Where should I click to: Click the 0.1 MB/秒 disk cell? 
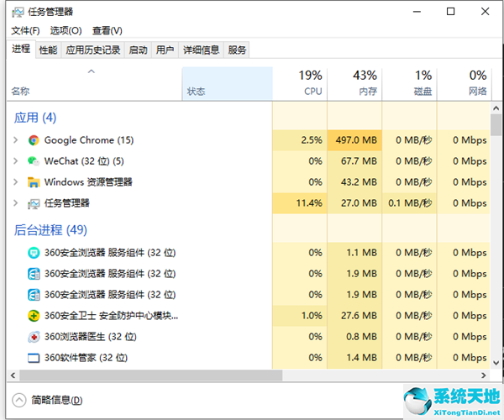point(410,203)
